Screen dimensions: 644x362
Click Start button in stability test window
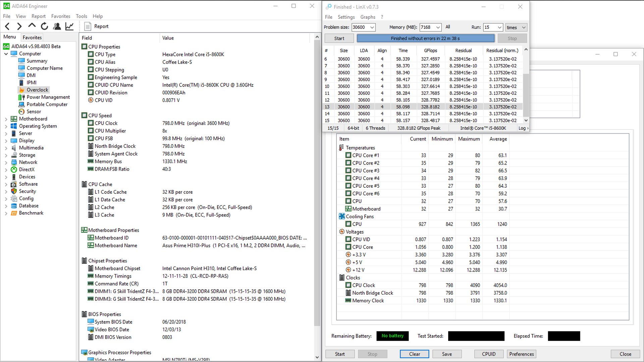click(340, 354)
